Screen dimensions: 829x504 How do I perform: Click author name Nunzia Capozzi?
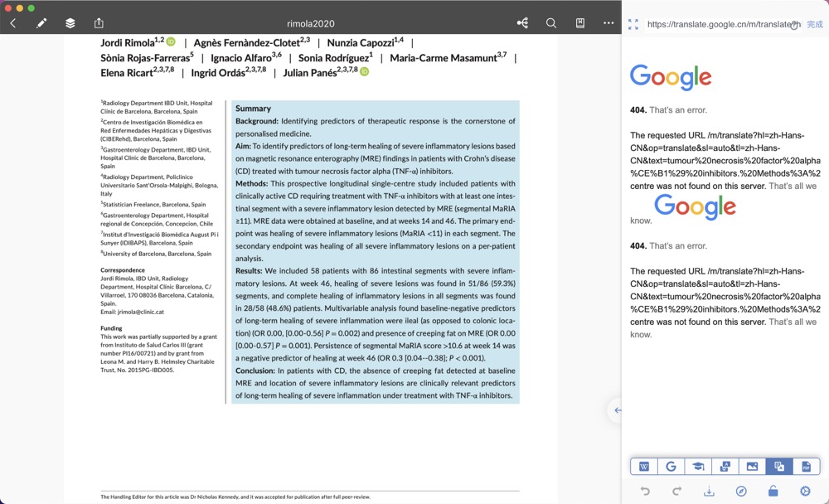coord(360,43)
